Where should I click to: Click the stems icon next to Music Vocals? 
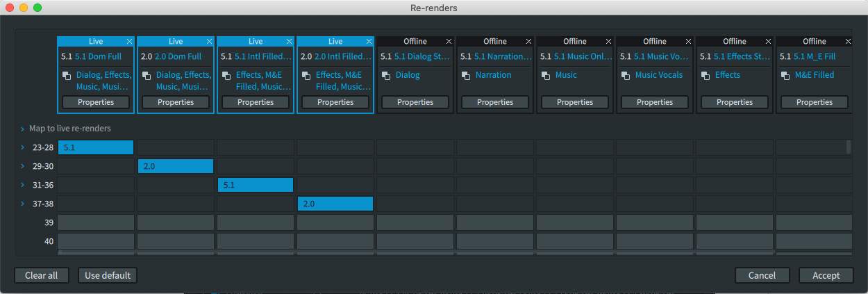point(625,76)
